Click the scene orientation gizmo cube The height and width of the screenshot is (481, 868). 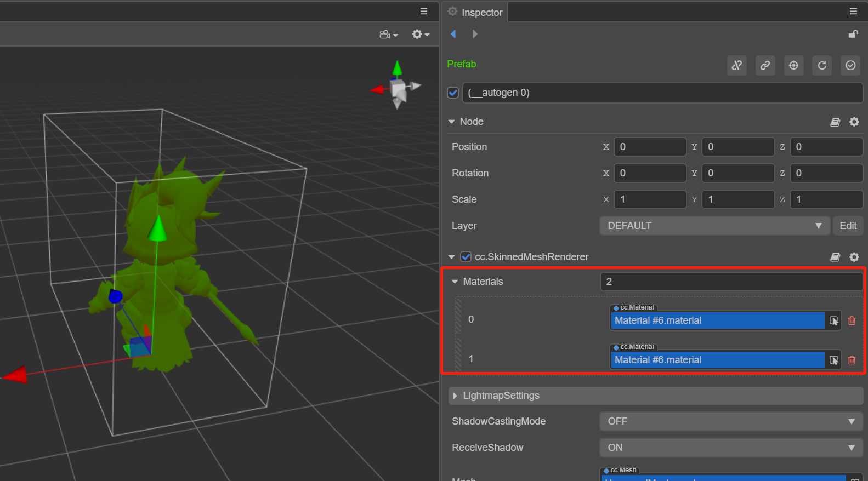point(399,89)
